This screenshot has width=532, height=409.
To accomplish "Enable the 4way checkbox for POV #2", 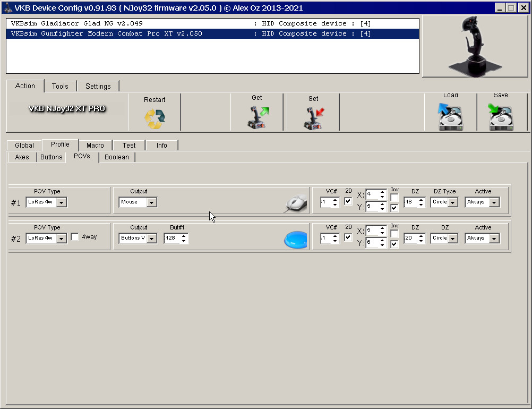I will coord(75,237).
